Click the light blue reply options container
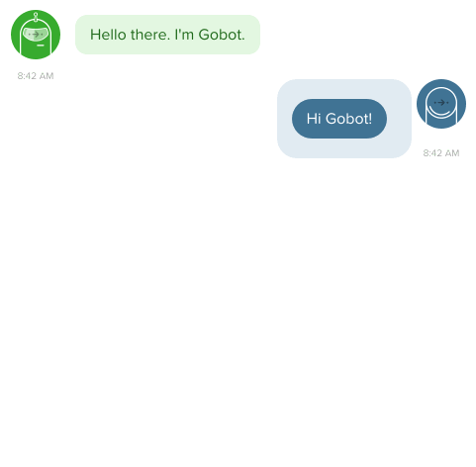This screenshot has height=467, width=476. (344, 119)
